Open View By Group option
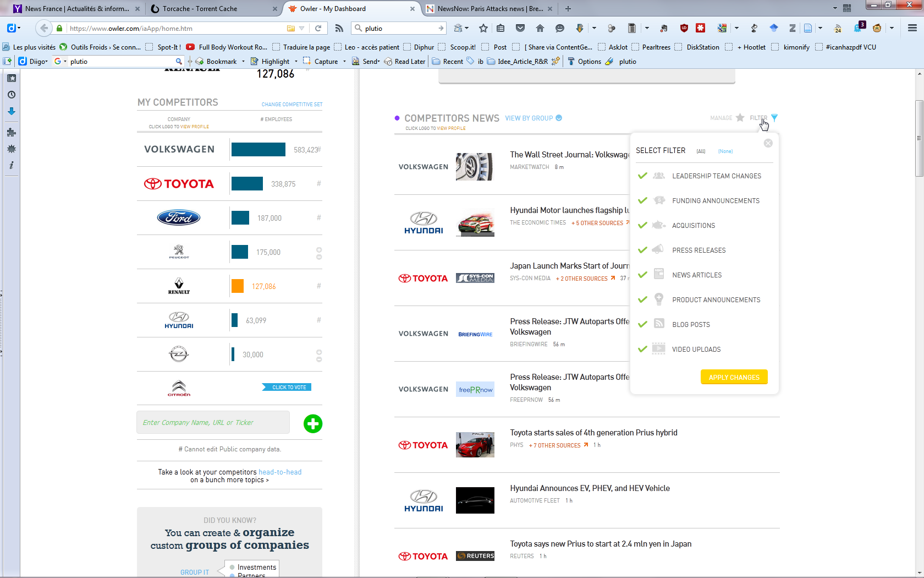This screenshot has width=924, height=578. 533,118
